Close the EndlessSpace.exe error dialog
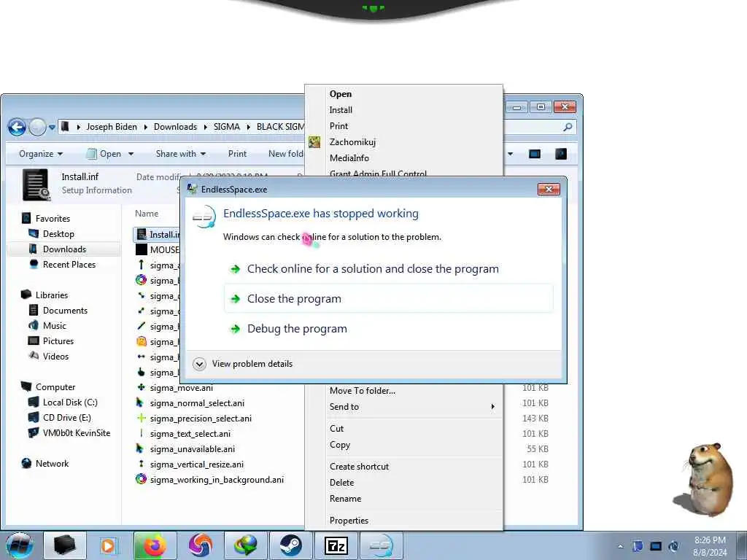This screenshot has width=747, height=560. click(x=549, y=190)
